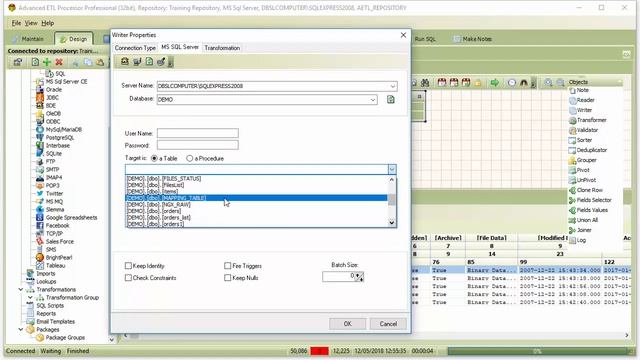Select the 'a Table' radio button
Screen dimensions: 640x360
pos(154,158)
